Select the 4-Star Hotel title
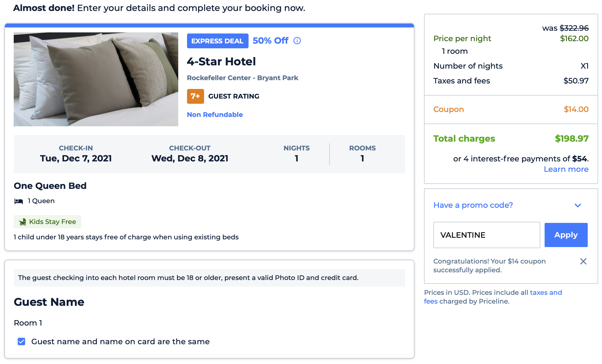Viewport: 602px width, 364px height. point(222,61)
